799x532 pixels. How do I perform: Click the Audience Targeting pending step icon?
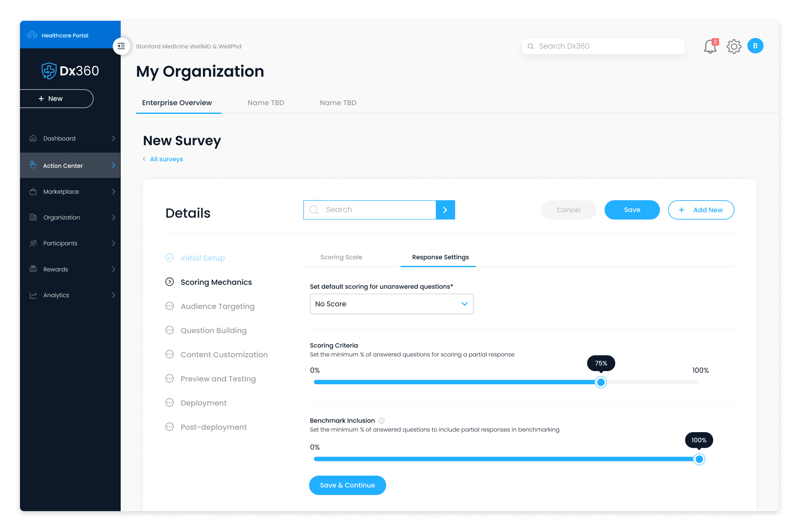[170, 306]
